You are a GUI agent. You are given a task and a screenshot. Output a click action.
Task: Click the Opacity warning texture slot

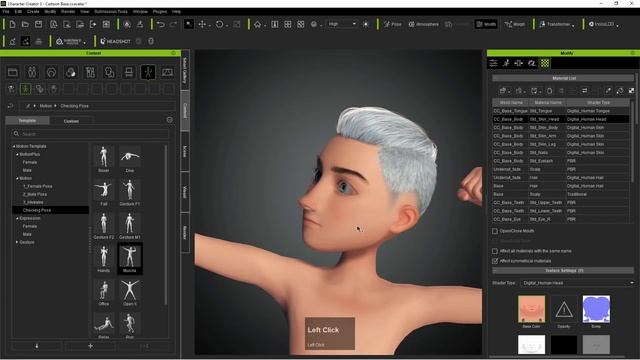564,309
